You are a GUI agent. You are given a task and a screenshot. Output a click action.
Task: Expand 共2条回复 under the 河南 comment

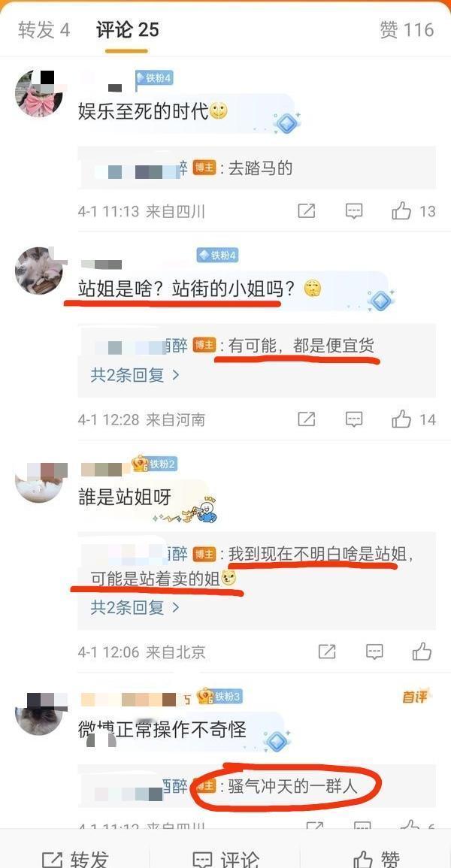pyautogui.click(x=135, y=375)
